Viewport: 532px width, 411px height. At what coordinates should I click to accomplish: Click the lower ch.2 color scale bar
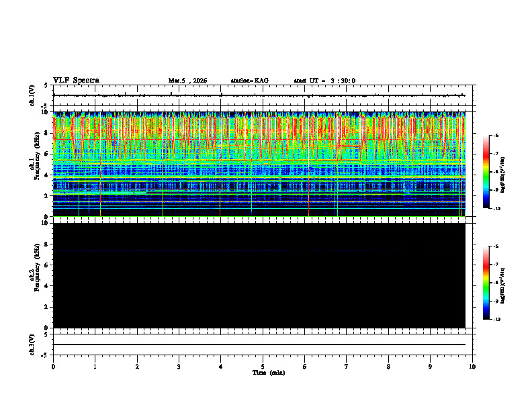click(486, 283)
